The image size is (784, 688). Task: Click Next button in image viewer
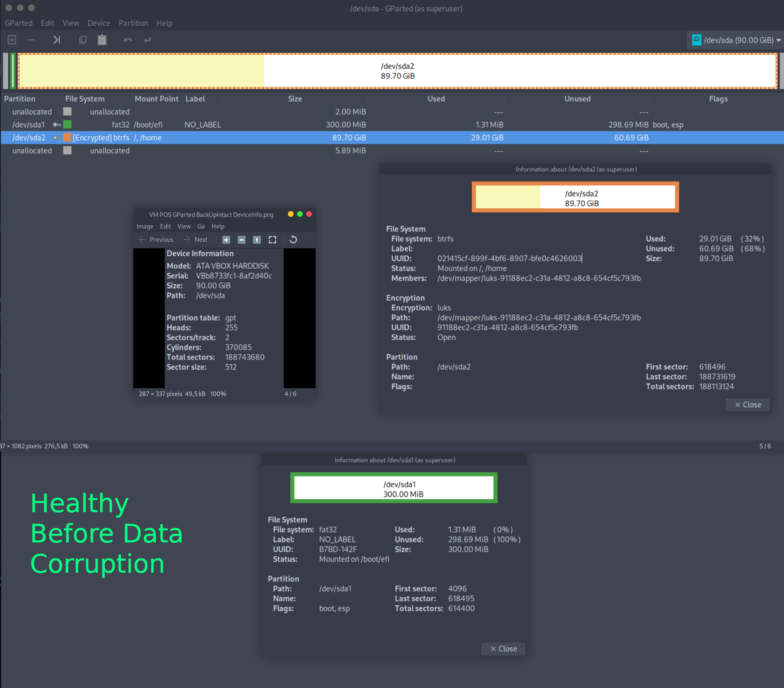click(195, 240)
